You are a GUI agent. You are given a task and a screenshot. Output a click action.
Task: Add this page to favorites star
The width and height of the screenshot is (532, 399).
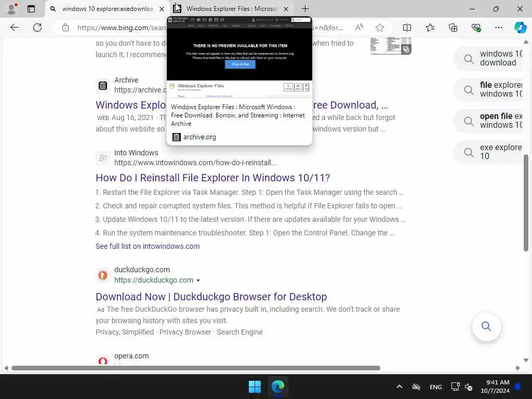(380, 28)
